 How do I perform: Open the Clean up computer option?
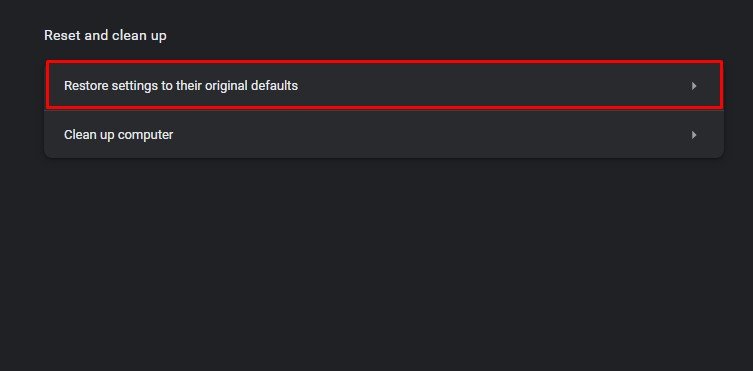point(384,134)
